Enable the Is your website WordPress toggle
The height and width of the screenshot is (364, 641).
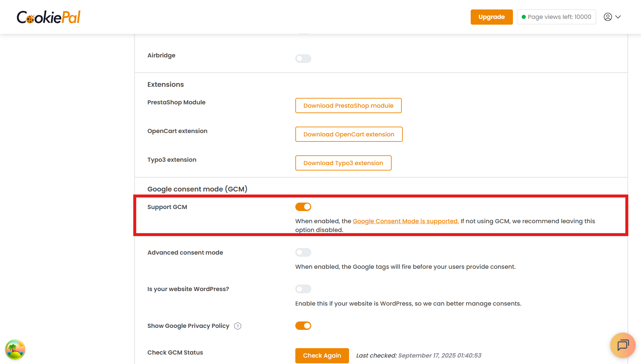tap(303, 289)
